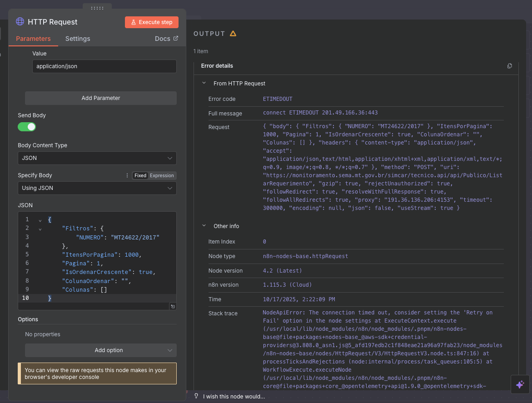532x403 pixels.
Task: Grab the panel drag handle dots
Action: (97, 8)
